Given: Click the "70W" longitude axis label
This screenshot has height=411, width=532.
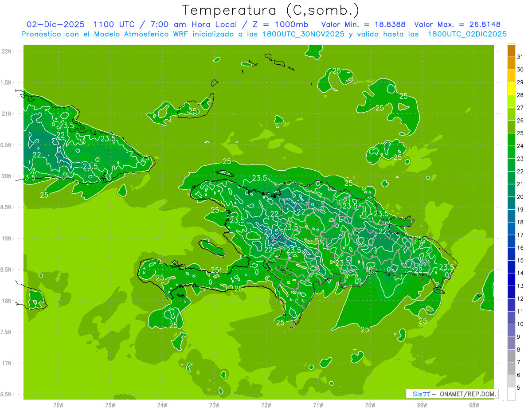Looking at the screenshot, I should click(370, 405).
